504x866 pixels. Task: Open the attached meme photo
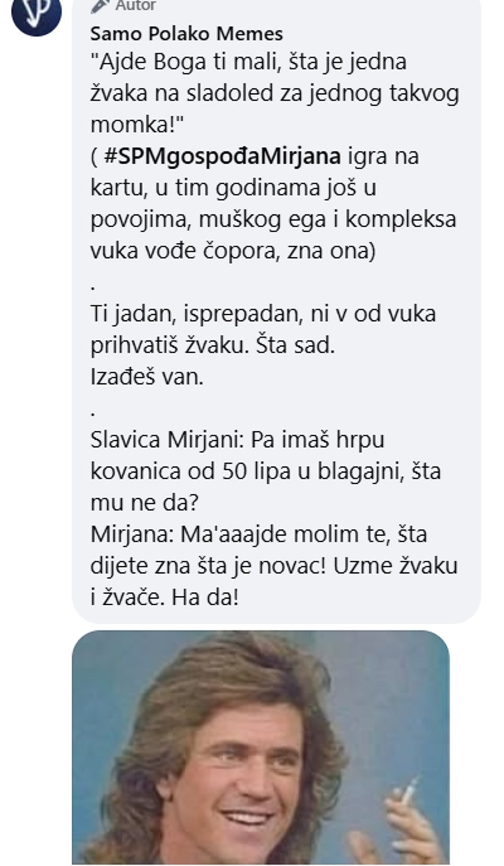click(261, 748)
